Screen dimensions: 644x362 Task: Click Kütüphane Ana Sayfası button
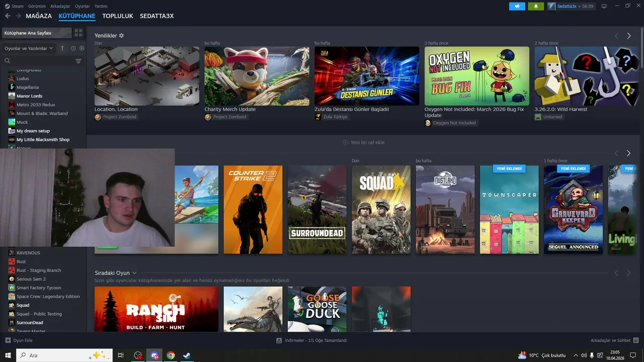click(x=37, y=33)
